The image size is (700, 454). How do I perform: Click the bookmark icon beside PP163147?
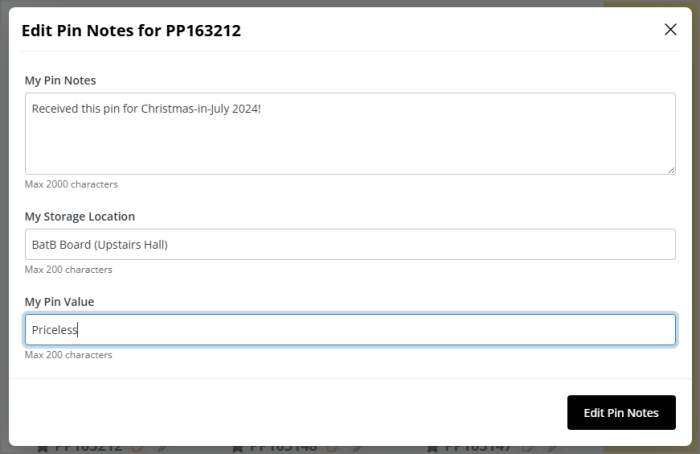tap(432, 448)
